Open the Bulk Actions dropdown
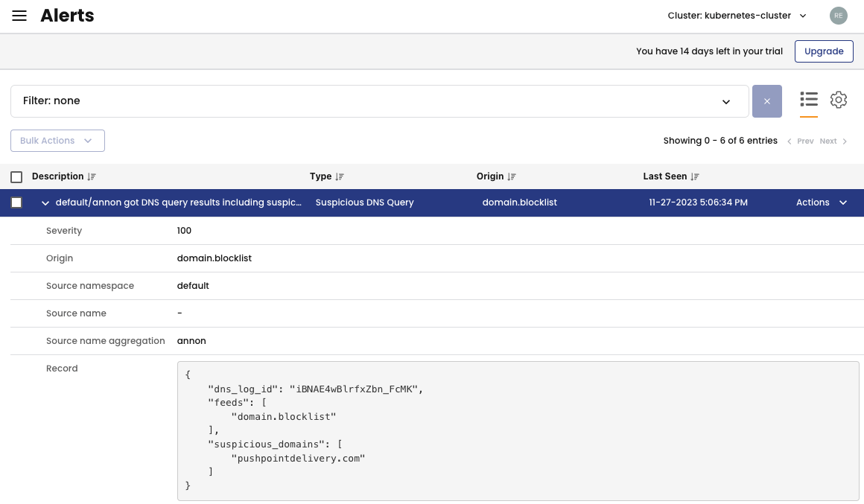This screenshot has width=864, height=504. 57,141
